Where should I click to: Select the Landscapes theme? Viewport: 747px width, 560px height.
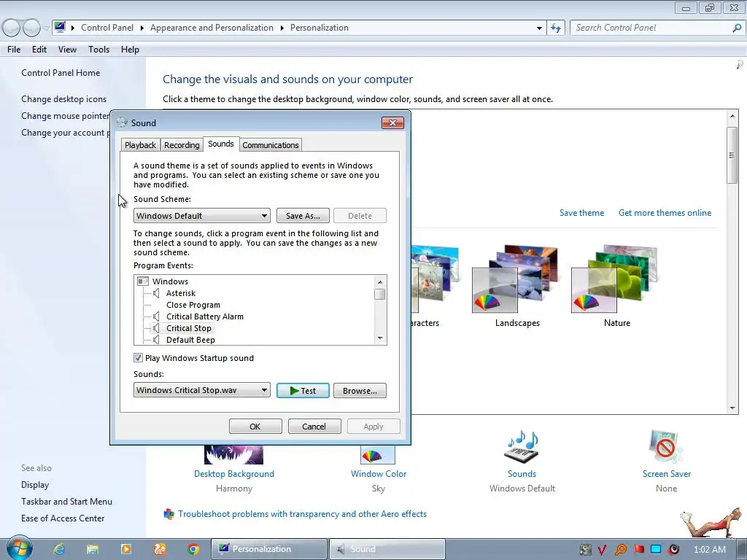(517, 286)
